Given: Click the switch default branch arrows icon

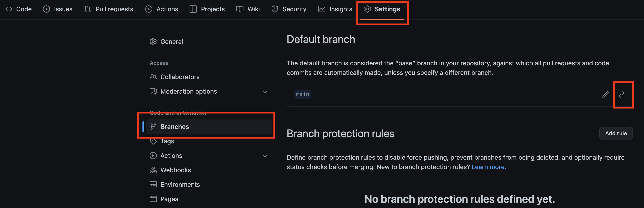Looking at the screenshot, I should tap(621, 95).
